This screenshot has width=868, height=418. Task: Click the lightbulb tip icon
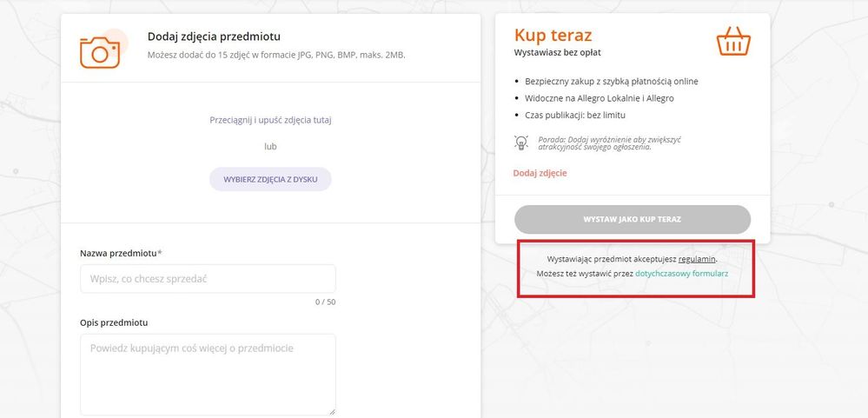point(521,142)
